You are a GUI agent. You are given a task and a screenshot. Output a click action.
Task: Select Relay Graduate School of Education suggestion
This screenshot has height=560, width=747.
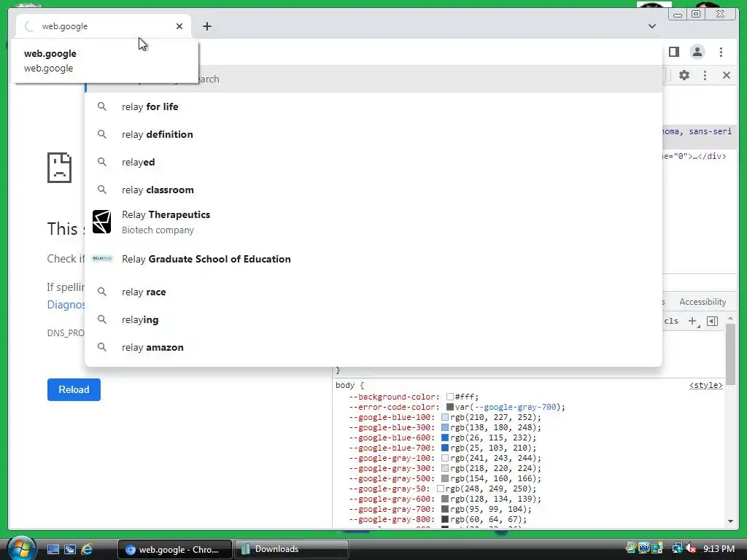pyautogui.click(x=373, y=259)
